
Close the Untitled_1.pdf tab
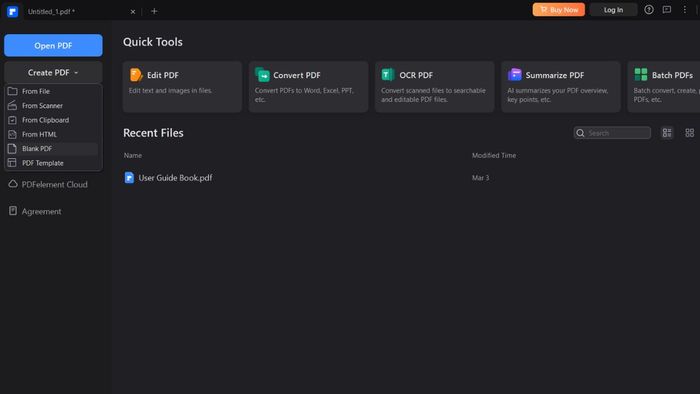pyautogui.click(x=133, y=12)
